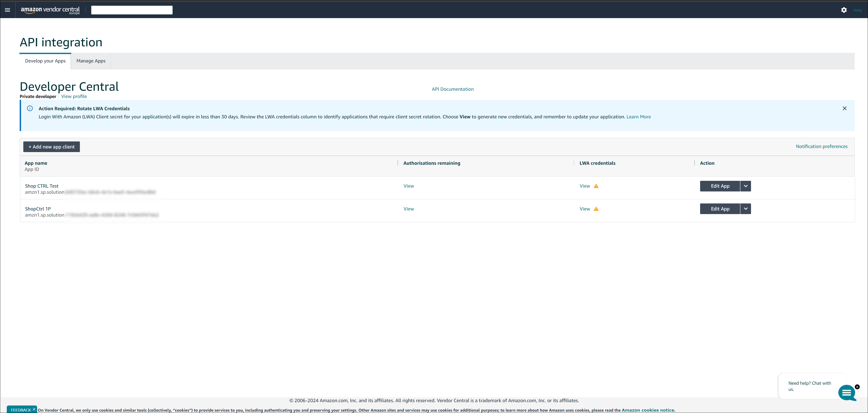Viewport: 868px width, 413px height.
Task: Switch to Develop your Apps tab
Action: click(45, 61)
